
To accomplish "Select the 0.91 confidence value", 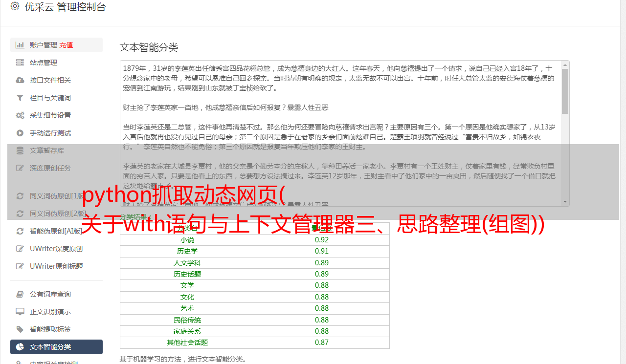I will (322, 251).
